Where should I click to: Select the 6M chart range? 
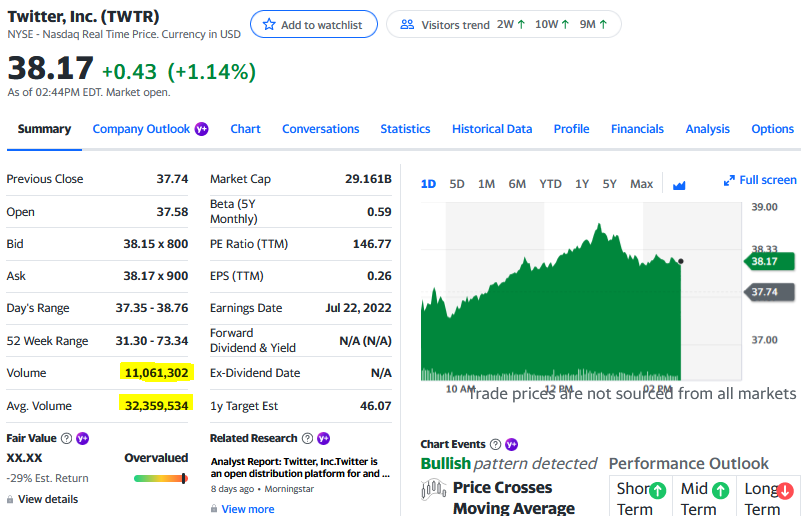pyautogui.click(x=517, y=184)
